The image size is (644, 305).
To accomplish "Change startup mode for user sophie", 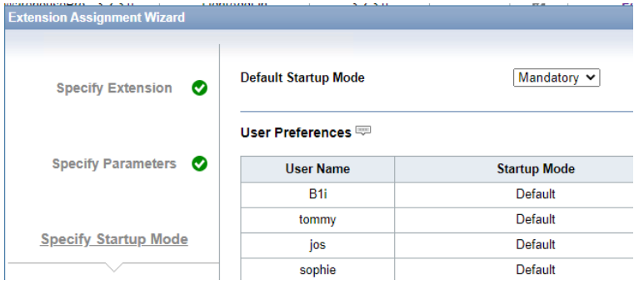I will pos(536,270).
